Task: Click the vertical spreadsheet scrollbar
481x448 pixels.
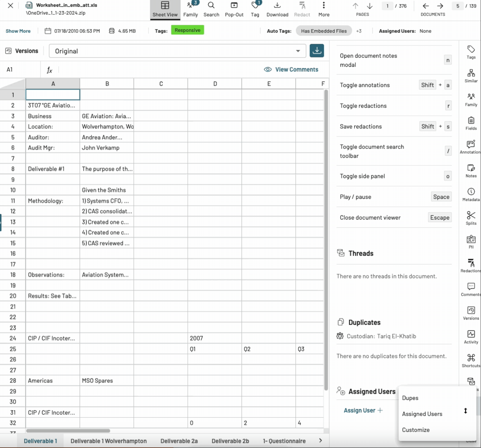Action: tap(326, 240)
